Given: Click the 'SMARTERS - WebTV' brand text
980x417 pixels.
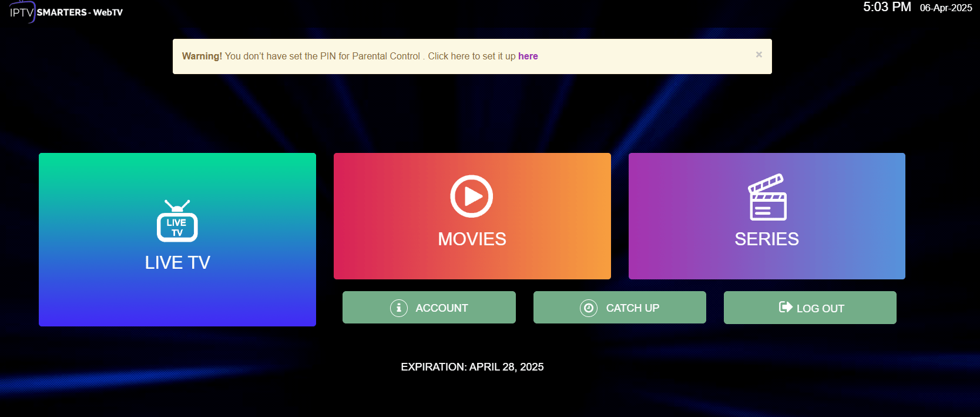Looking at the screenshot, I should [x=80, y=12].
